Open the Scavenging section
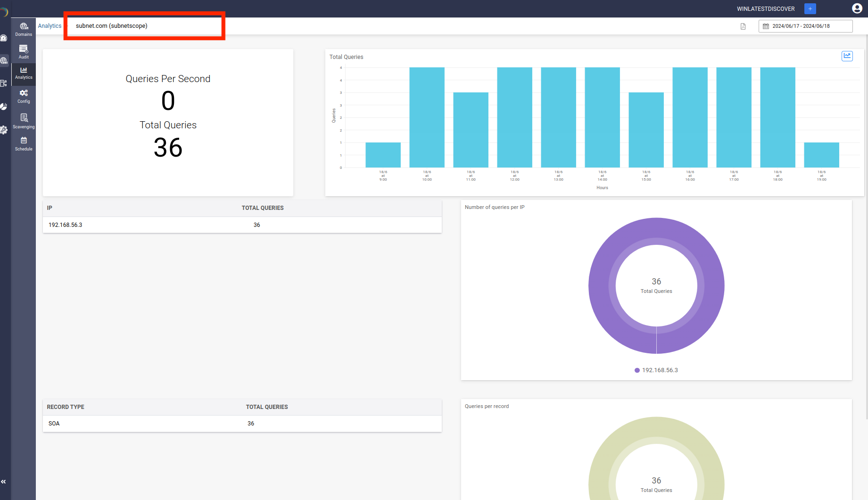Viewport: 868px width, 500px height. pos(24,121)
